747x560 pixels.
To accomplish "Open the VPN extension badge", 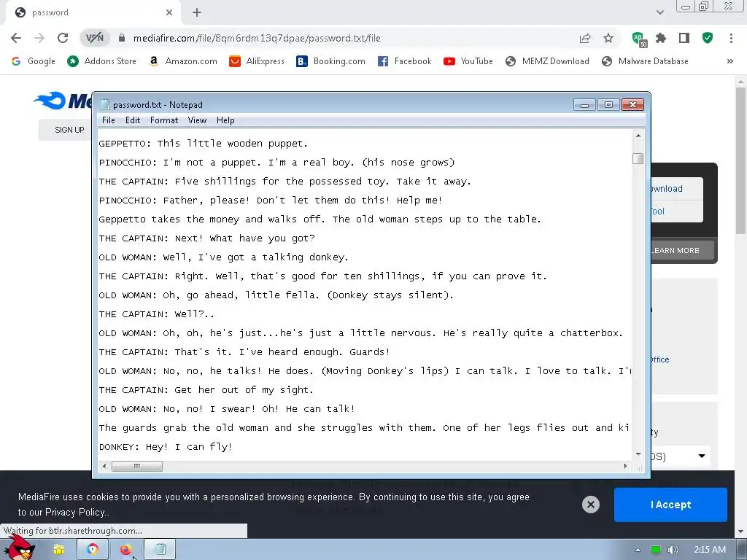I will coord(94,38).
